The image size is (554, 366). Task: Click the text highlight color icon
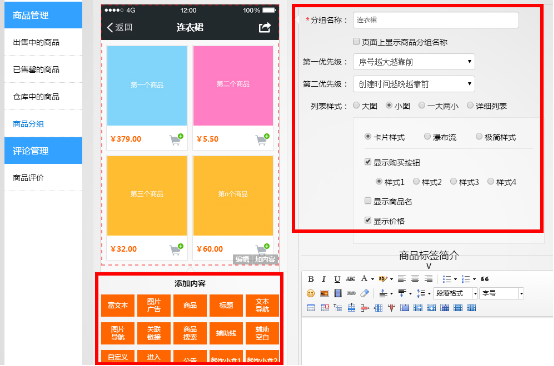383,279
